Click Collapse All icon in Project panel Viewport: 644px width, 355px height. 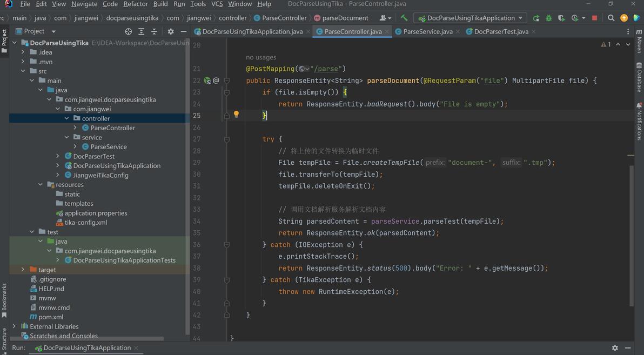(154, 31)
